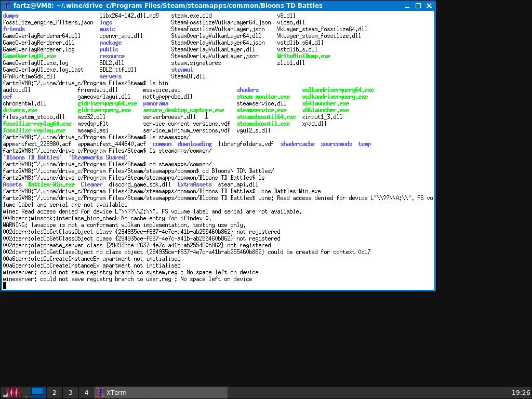Switch to workspace 4
This screenshot has width=532, height=399.
(x=86, y=393)
